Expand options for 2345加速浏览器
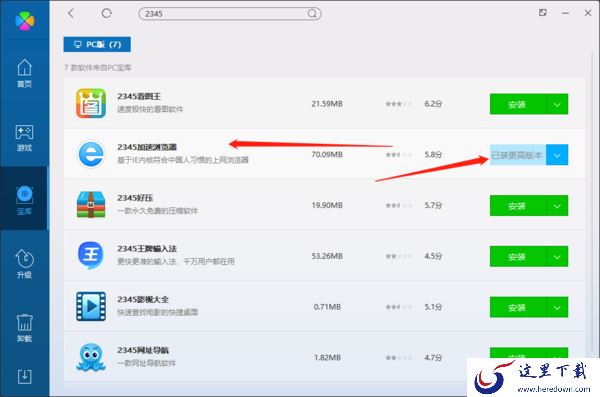 [557, 155]
